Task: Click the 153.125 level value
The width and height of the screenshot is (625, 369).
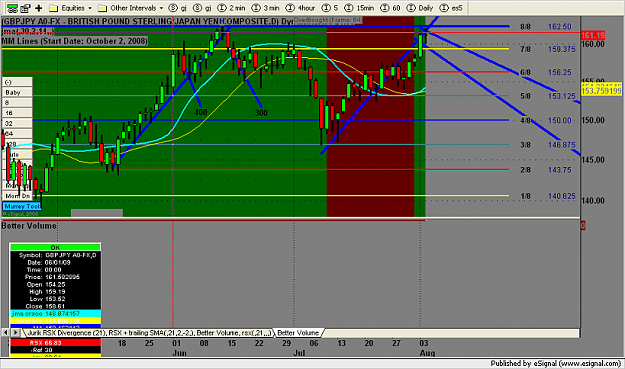Action: click(561, 96)
